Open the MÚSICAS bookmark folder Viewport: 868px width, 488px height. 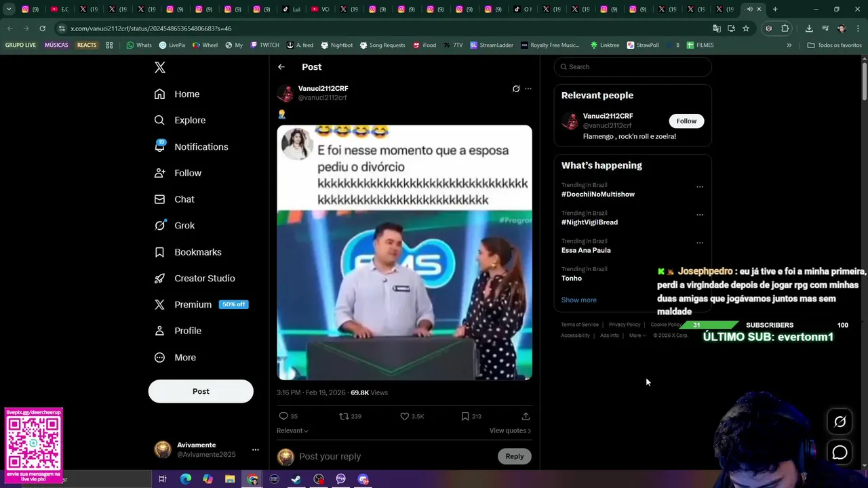click(56, 45)
